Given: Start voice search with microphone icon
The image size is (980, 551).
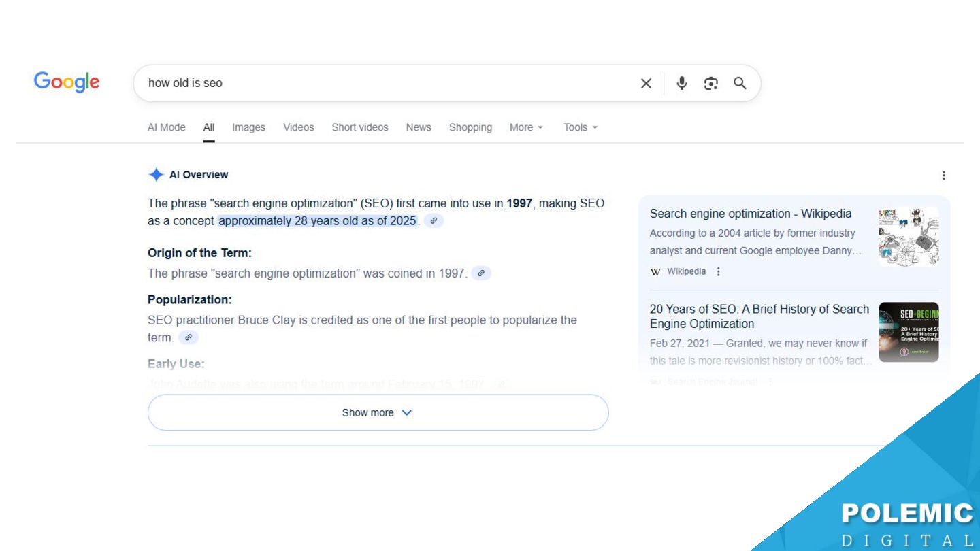Looking at the screenshot, I should [x=681, y=83].
